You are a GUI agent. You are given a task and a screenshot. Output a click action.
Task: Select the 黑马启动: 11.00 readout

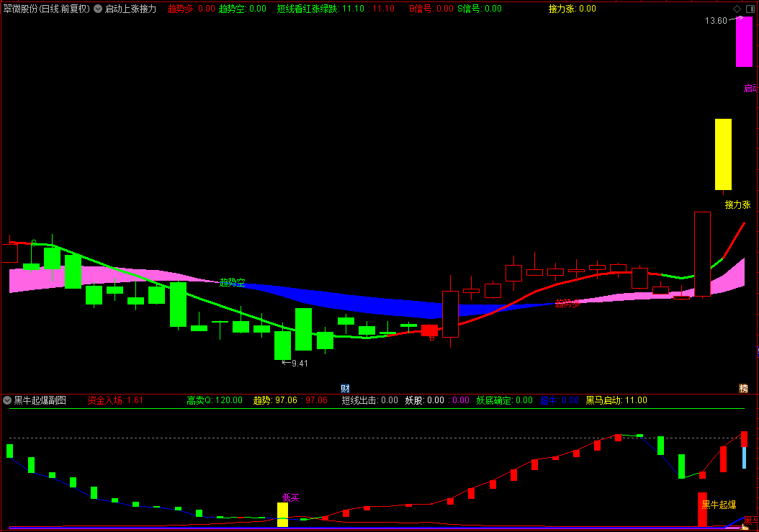[x=616, y=400]
